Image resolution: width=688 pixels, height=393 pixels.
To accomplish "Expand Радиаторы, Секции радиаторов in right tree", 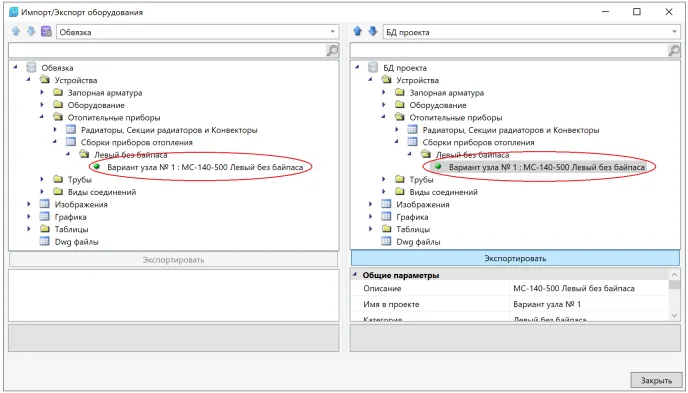I will pyautogui.click(x=397, y=130).
